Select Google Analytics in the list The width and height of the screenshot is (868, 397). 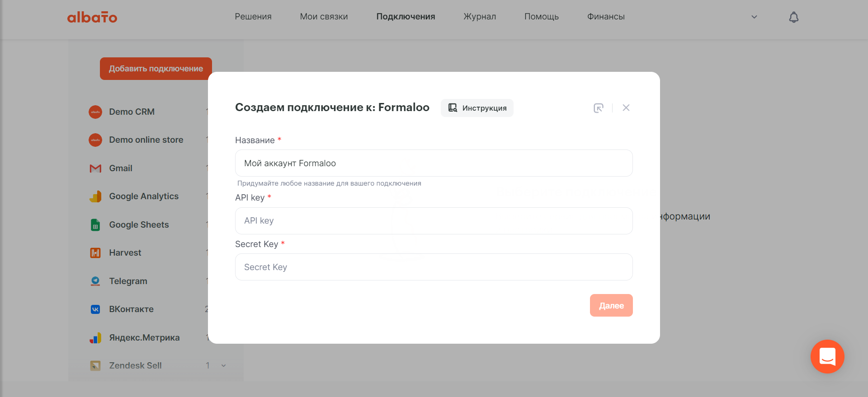144,196
